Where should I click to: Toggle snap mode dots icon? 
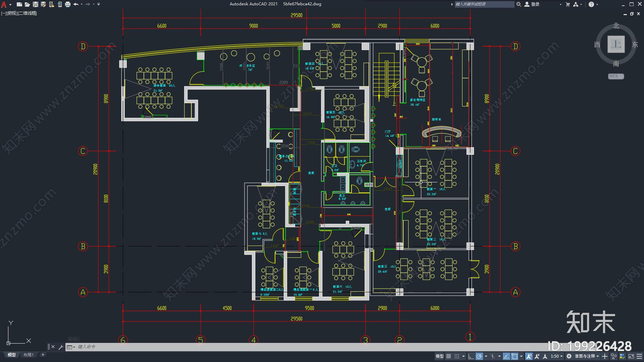point(457,356)
